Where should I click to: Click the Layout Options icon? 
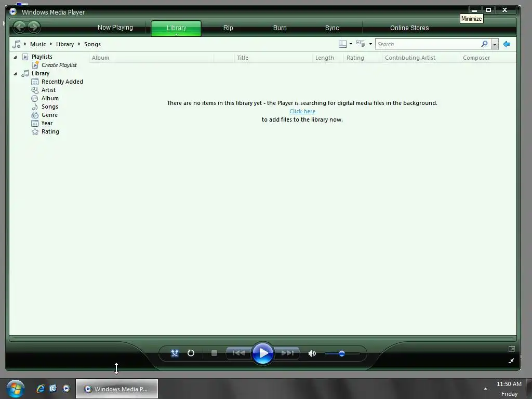click(343, 44)
